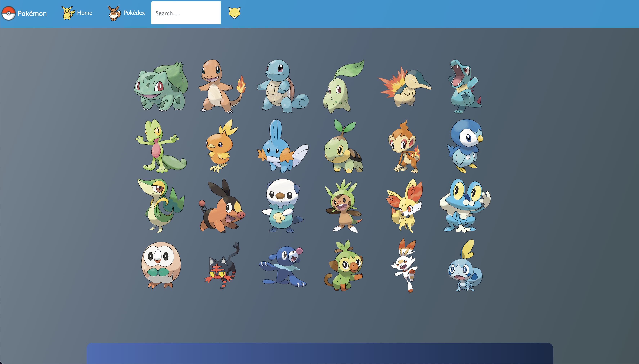
Task: Open the Pokédex nav link
Action: 134,13
